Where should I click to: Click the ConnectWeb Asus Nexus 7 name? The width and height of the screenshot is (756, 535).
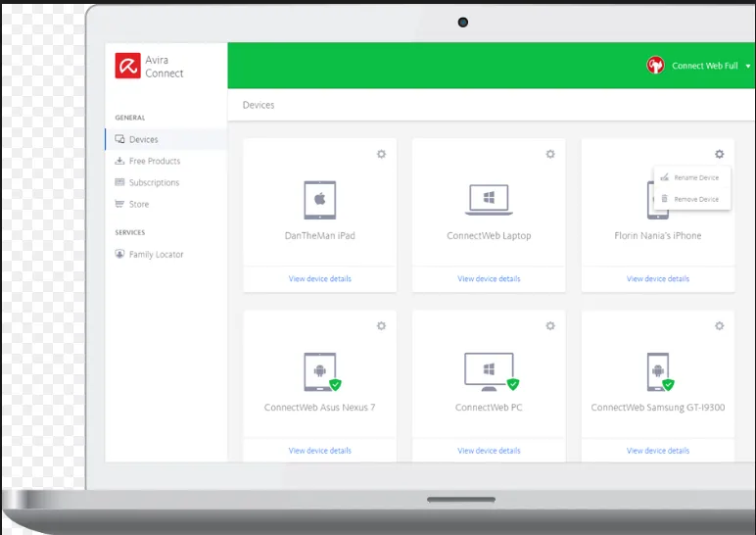(319, 408)
